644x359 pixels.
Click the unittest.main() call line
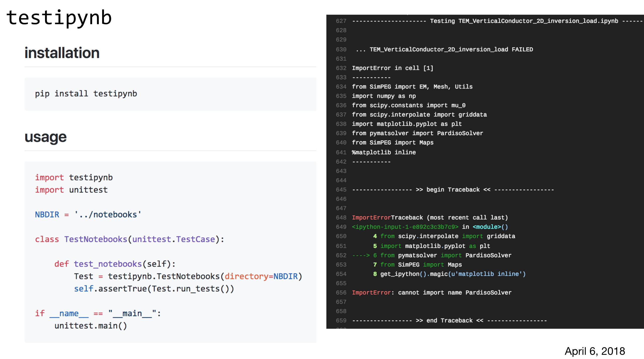point(91,326)
